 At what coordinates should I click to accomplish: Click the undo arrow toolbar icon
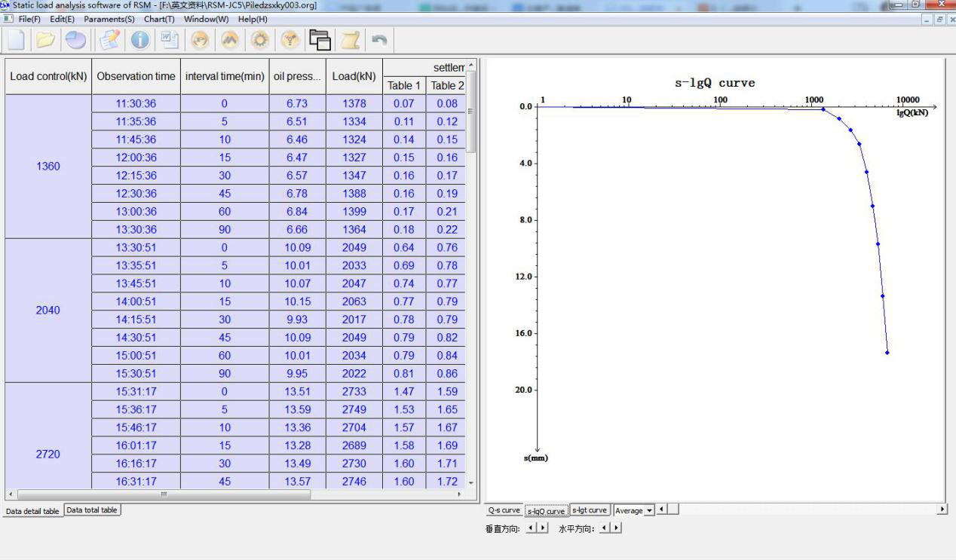(x=380, y=41)
